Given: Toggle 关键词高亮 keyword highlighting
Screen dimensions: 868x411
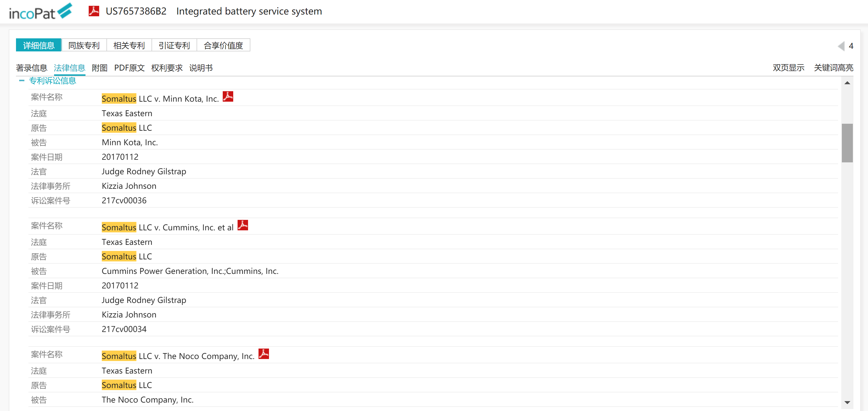Looking at the screenshot, I should 833,68.
